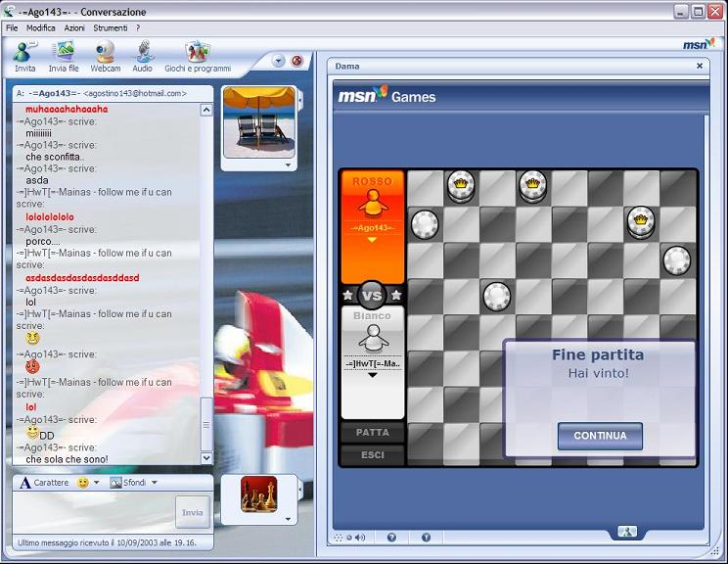Screen dimensions: 728x564
Task: Collapse the top display picture side arrow
Action: point(300,100)
